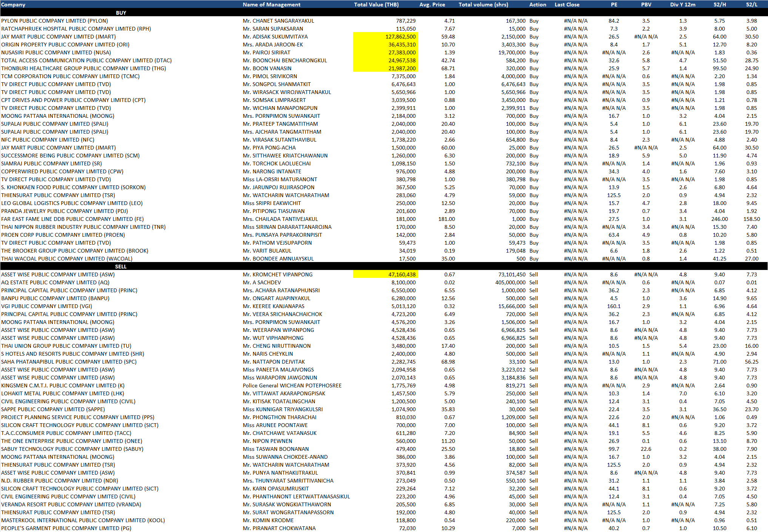Select THAI NIPPON RUBBER INDUSTRY (TNR) cell
768x532 pixels.
tap(83, 227)
